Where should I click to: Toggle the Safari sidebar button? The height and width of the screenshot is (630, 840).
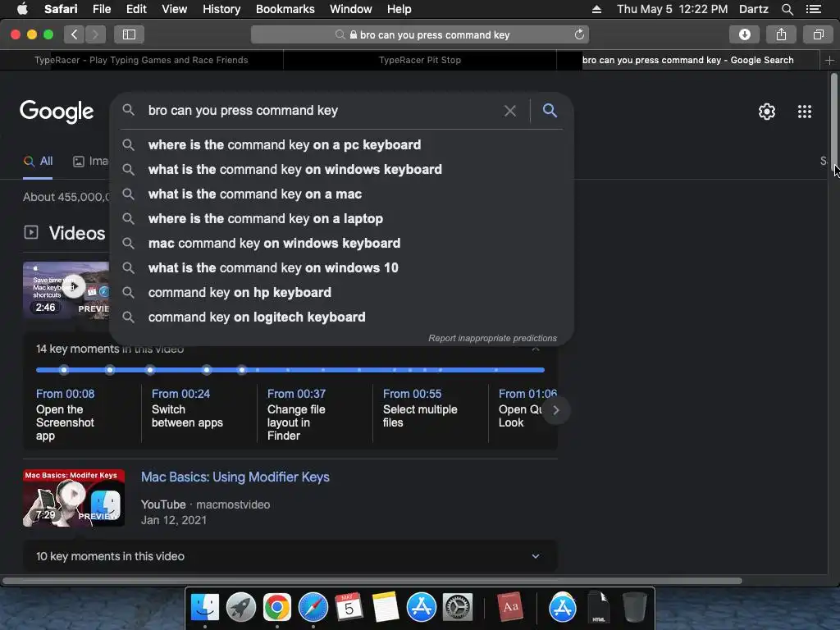point(129,34)
